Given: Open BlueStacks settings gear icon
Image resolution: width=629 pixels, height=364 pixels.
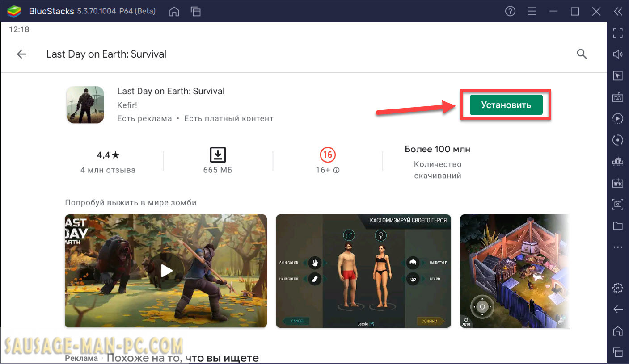Looking at the screenshot, I should [x=618, y=288].
